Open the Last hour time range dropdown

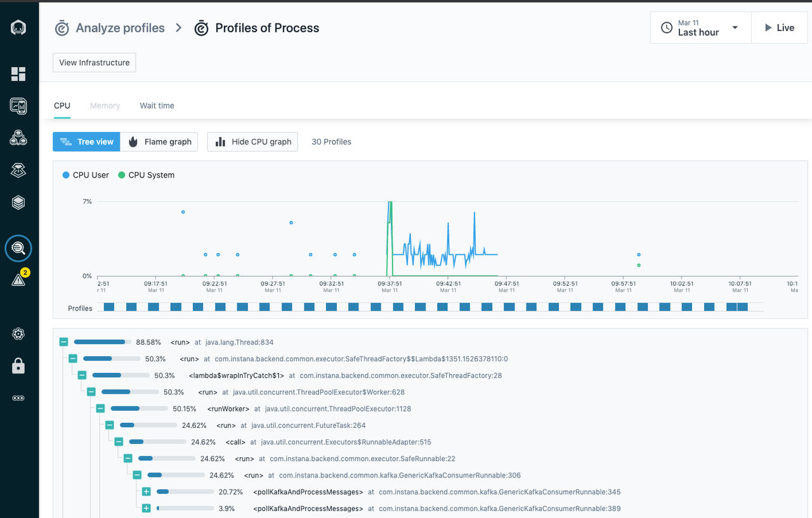coord(701,28)
